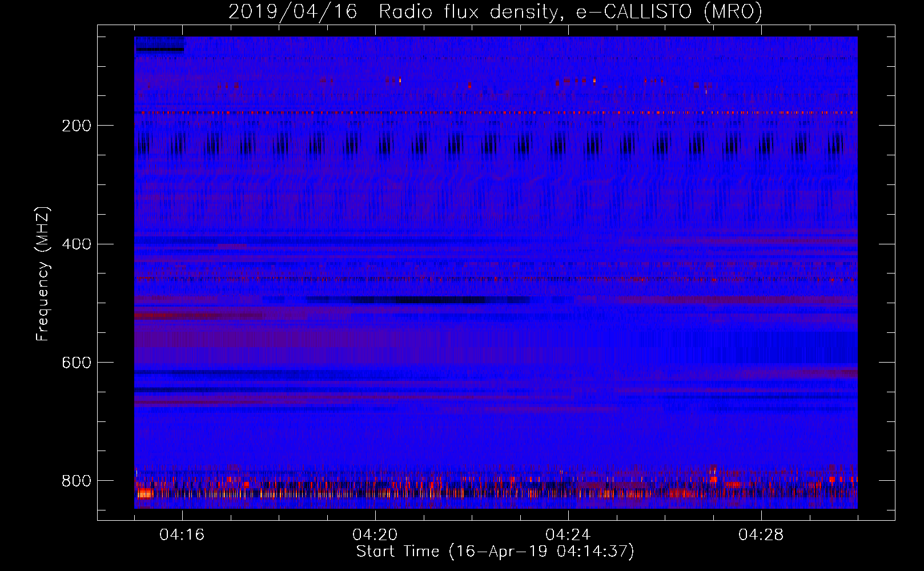Click the 04:24 time tick label
Viewport: 924px width, 571px height.
(x=568, y=535)
